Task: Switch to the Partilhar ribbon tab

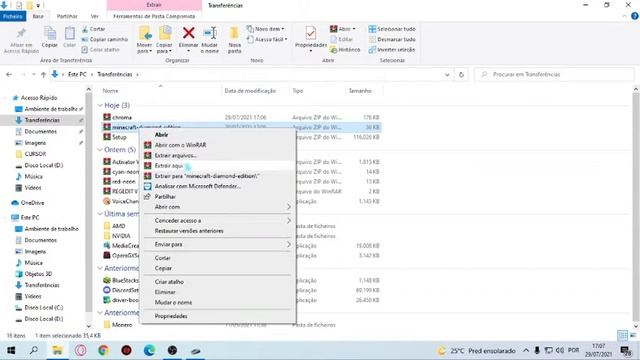Action: [x=67, y=16]
